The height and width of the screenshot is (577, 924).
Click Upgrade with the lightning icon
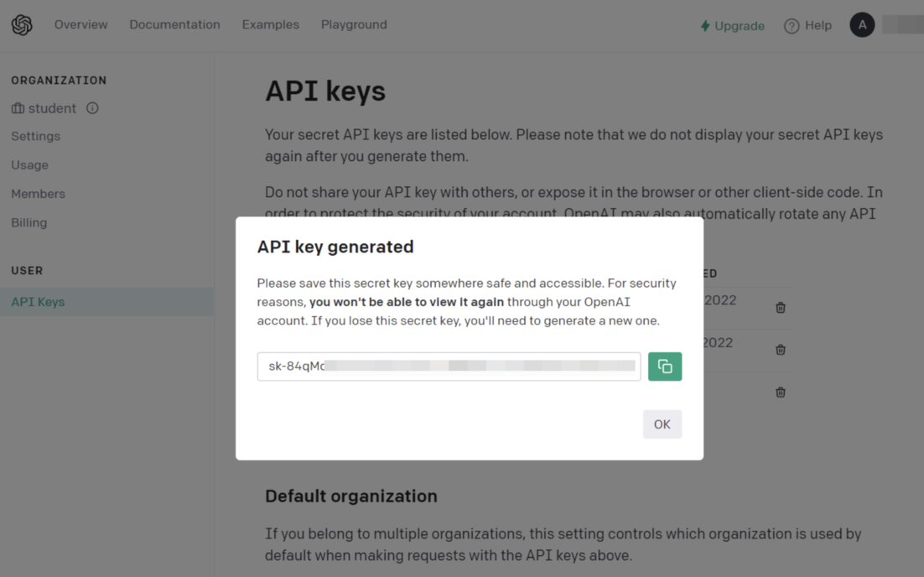pos(732,26)
